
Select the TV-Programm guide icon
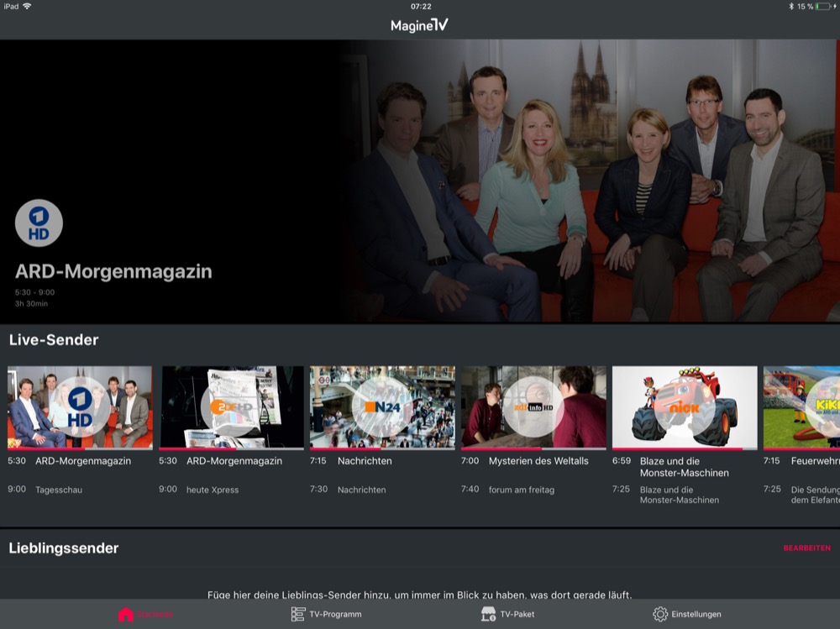[297, 614]
